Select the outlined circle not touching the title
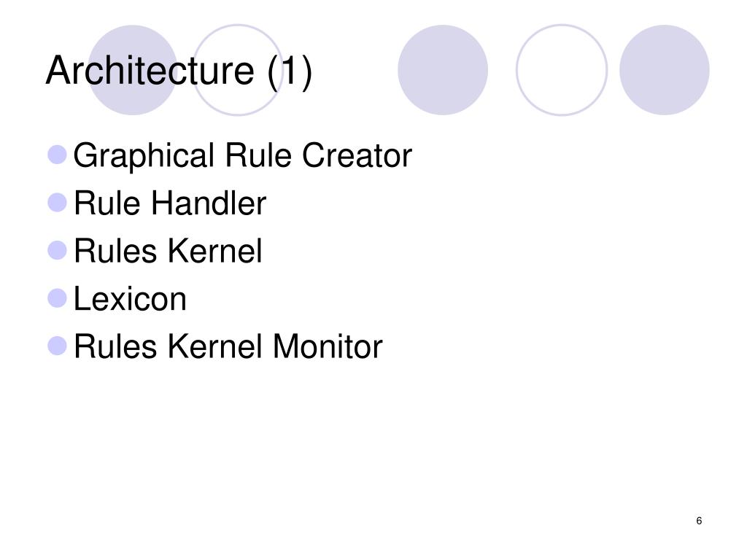 point(562,70)
